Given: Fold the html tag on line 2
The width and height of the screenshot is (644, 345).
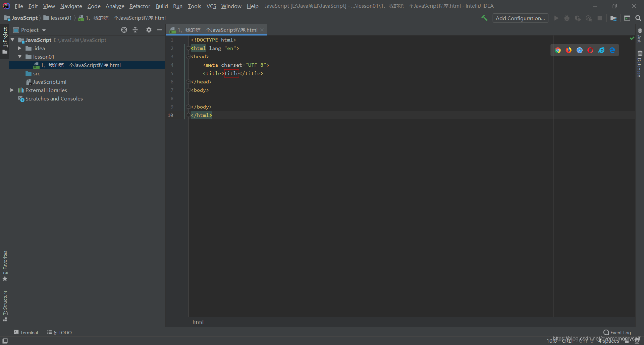Looking at the screenshot, I should pyautogui.click(x=189, y=48).
